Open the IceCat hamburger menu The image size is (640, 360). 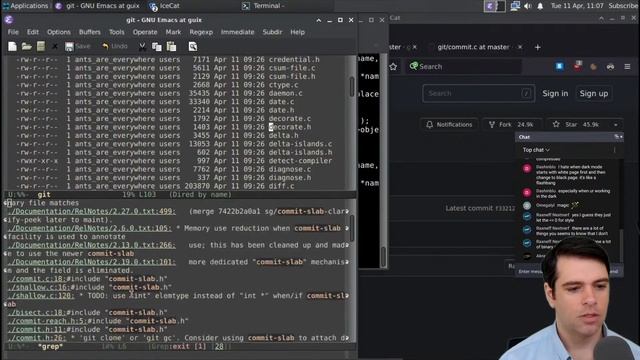pos(627,67)
